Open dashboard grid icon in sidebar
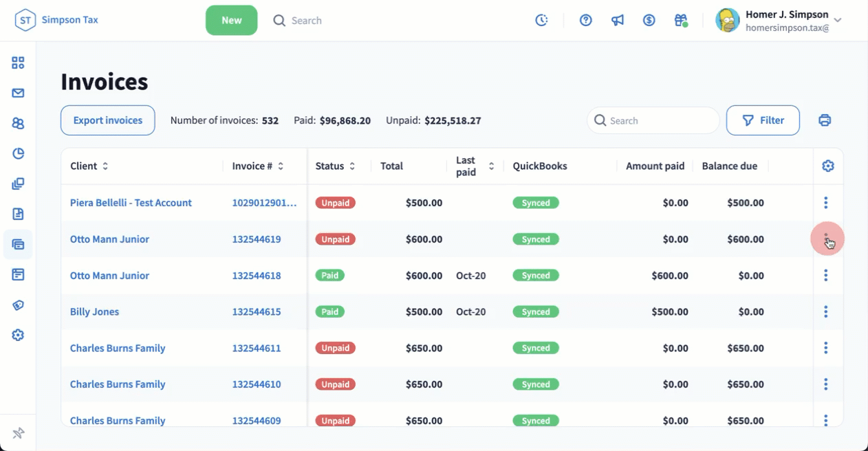Image resolution: width=868 pixels, height=451 pixels. tap(18, 63)
